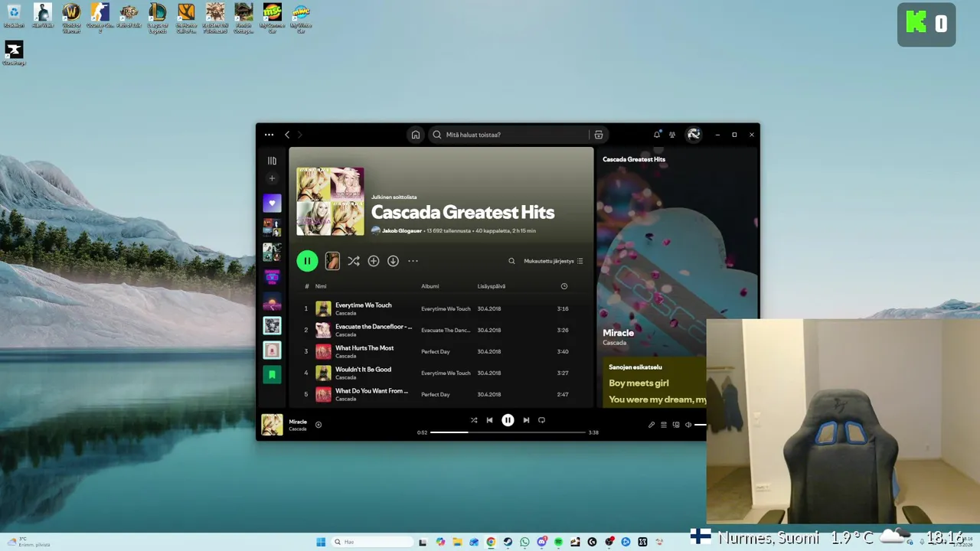Screen dimensions: 980x551
Task: Go forward with the right arrow
Action: coord(300,135)
